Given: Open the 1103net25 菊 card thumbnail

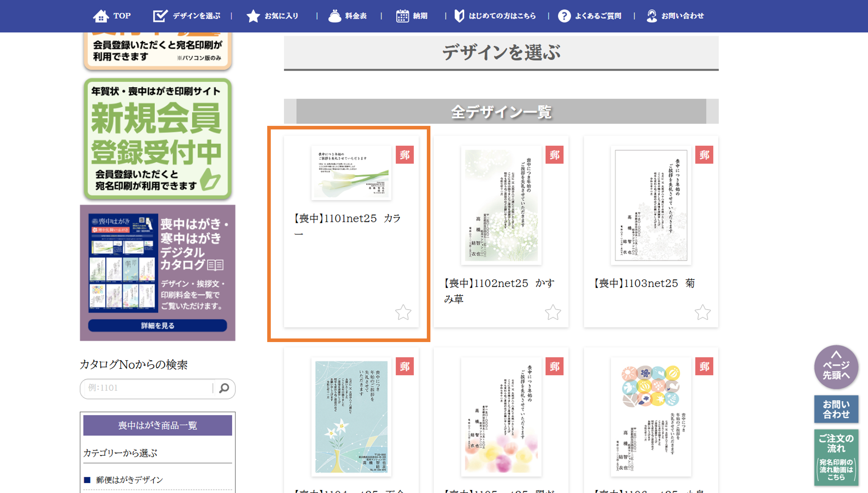Looking at the screenshot, I should pos(651,205).
